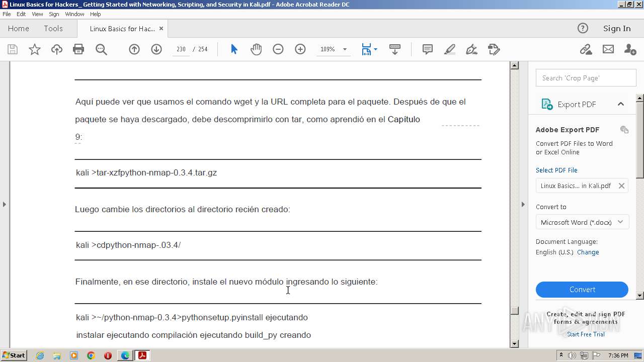
Task: Click the Search tools input field
Action: point(586,78)
